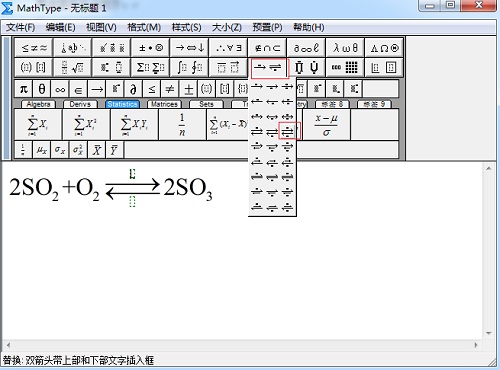
Task: Open the miscellaneous symbols palette (∂∞ℓ)
Action: coord(306,48)
